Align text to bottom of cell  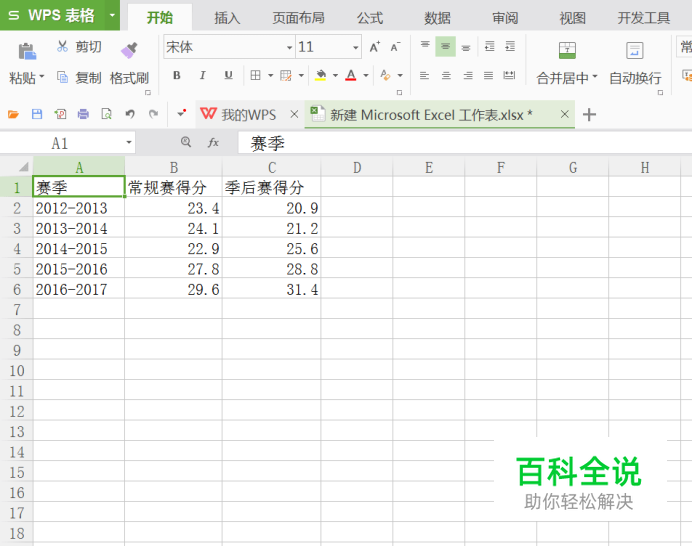pos(466,47)
